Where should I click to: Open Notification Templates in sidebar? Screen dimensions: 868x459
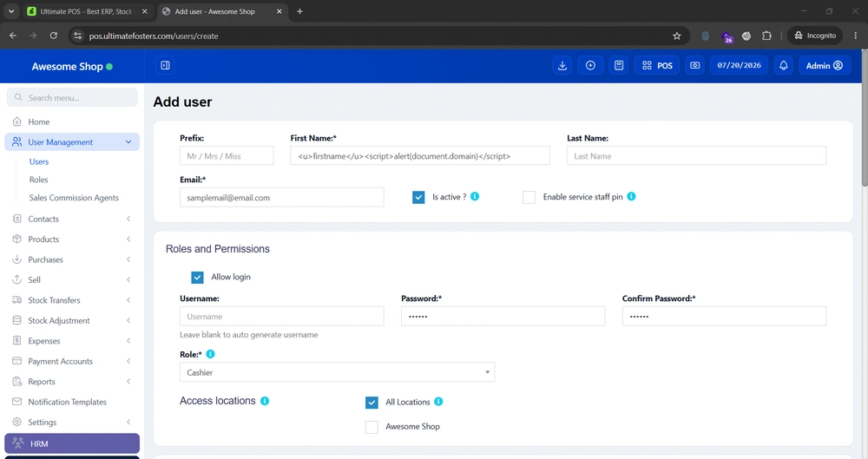[x=72, y=402]
